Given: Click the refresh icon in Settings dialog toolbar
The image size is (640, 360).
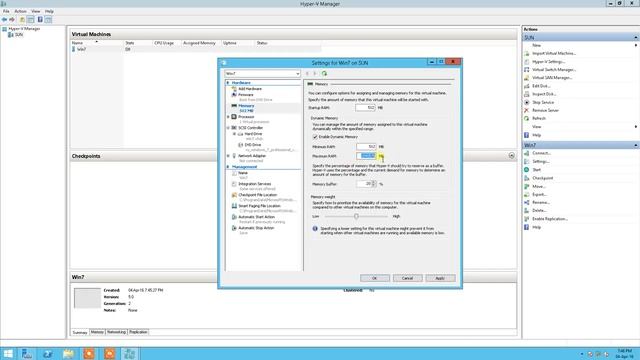Looking at the screenshot, I should click(x=324, y=73).
